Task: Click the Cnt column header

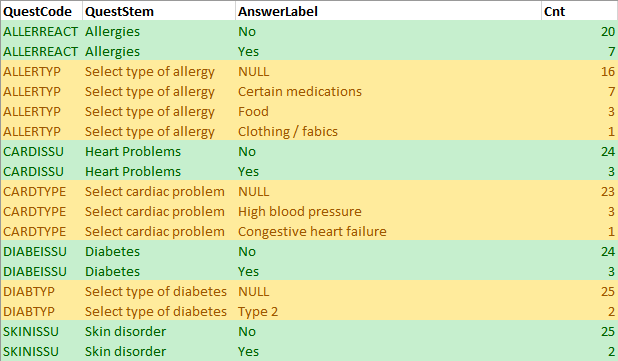Action: point(579,11)
